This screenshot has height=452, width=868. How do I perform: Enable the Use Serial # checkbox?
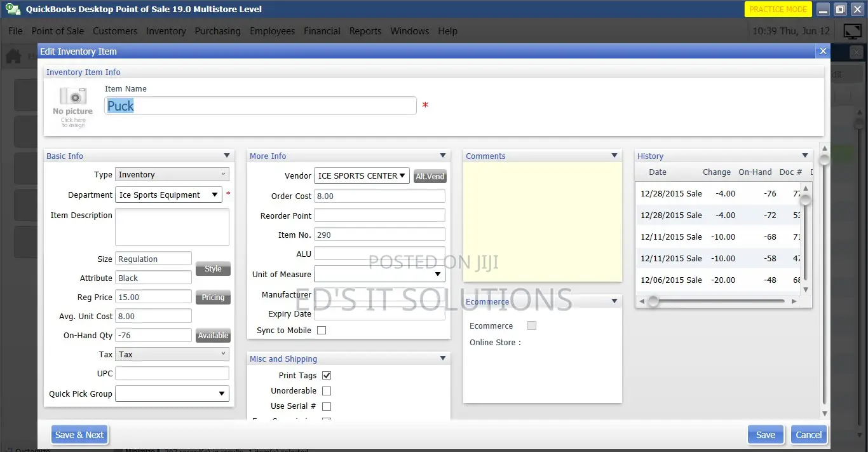(327, 406)
